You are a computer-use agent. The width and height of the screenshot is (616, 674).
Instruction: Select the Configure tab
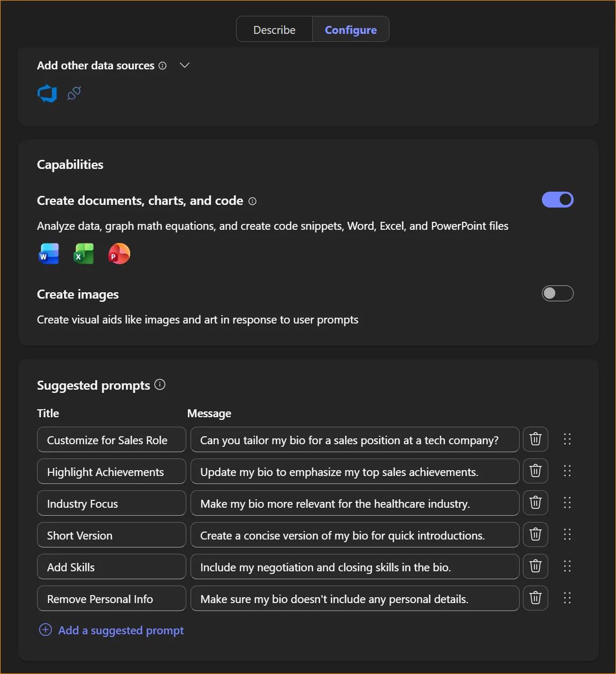coord(350,30)
